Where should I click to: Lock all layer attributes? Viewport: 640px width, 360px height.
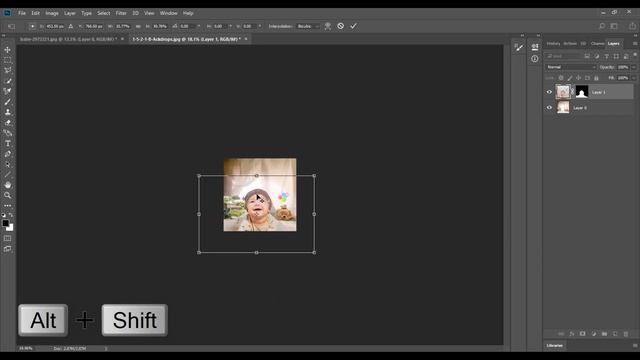tap(596, 78)
